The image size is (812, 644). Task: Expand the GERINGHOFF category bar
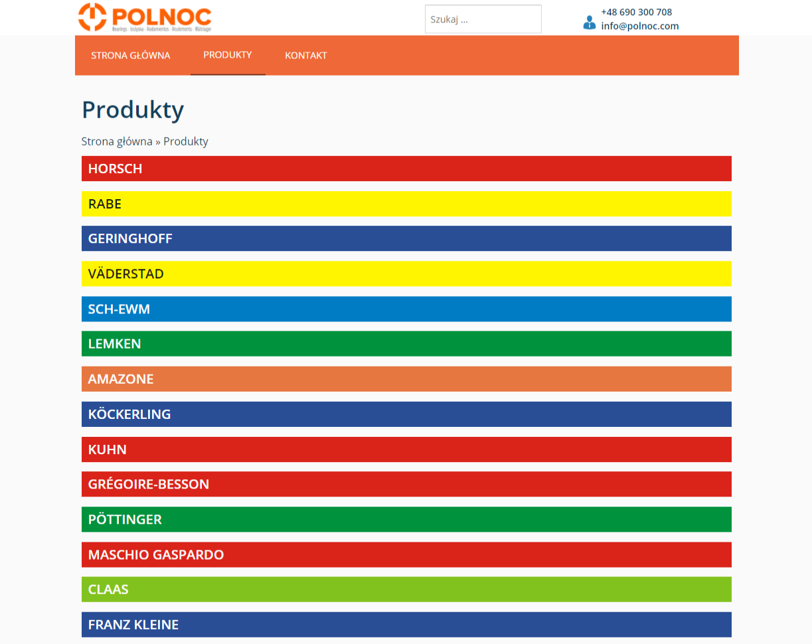[x=406, y=238]
